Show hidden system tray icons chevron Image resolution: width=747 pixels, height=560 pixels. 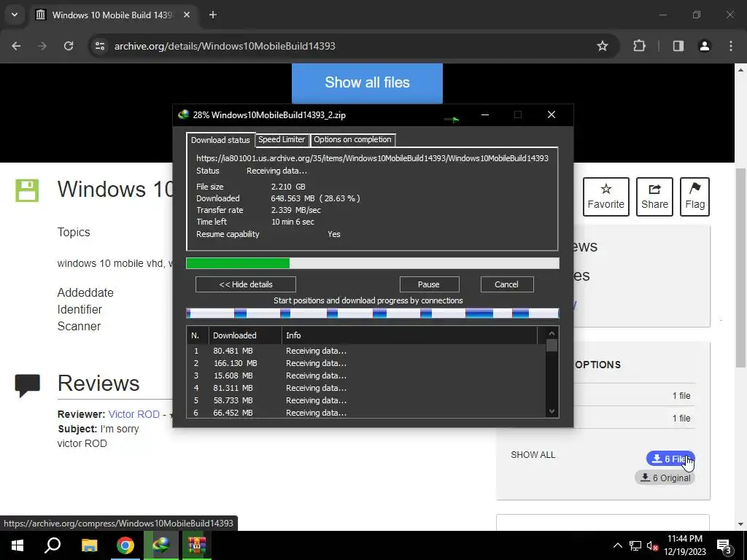coord(617,545)
